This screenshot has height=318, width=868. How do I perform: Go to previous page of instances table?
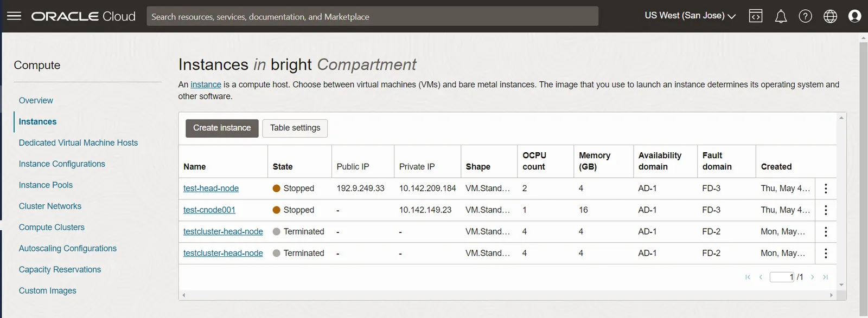[x=761, y=277]
